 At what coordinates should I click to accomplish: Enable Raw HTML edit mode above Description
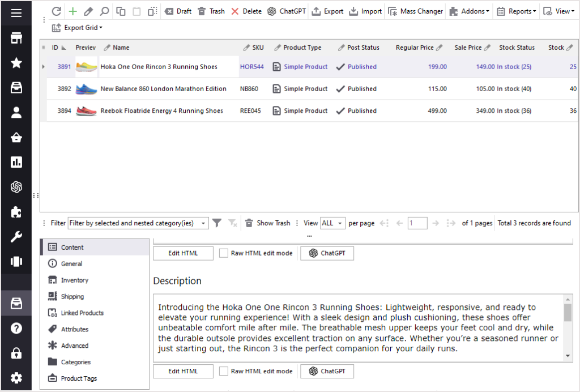[x=223, y=253]
